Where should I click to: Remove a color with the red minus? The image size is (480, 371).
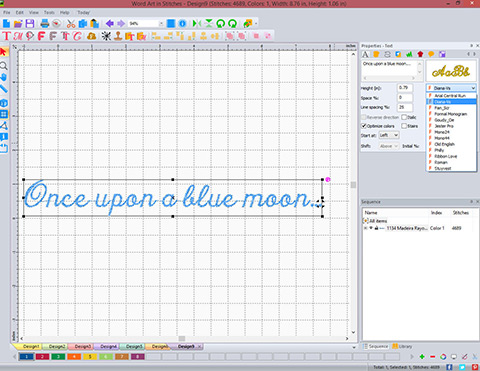click(x=433, y=357)
